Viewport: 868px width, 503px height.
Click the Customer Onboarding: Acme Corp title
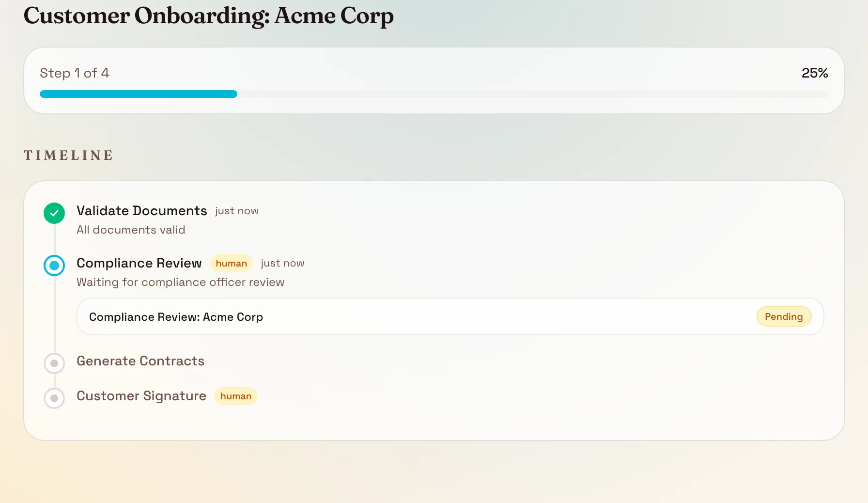208,16
